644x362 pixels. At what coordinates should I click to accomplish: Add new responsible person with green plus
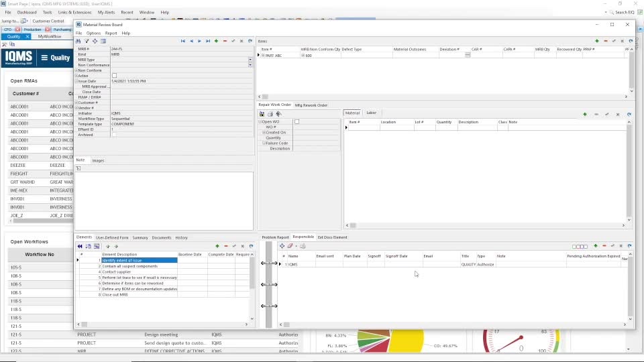coord(596,246)
